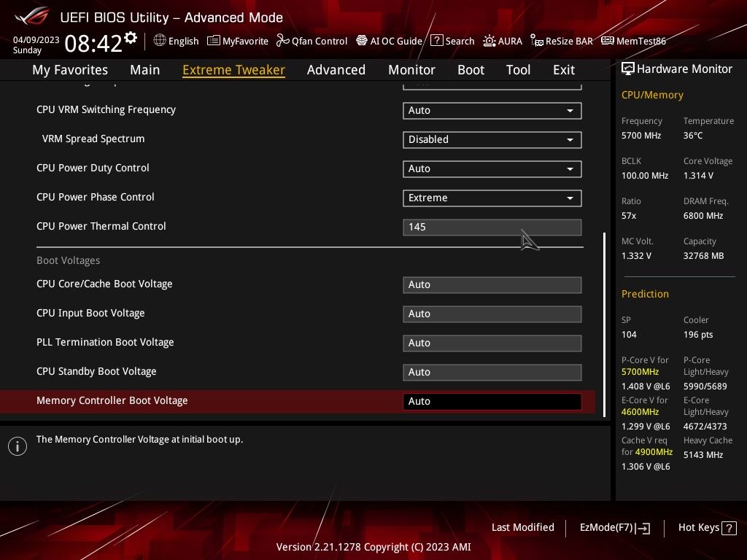This screenshot has width=747, height=560.
Task: Expand CPU Power Duty Control dropdown
Action: pos(492,168)
